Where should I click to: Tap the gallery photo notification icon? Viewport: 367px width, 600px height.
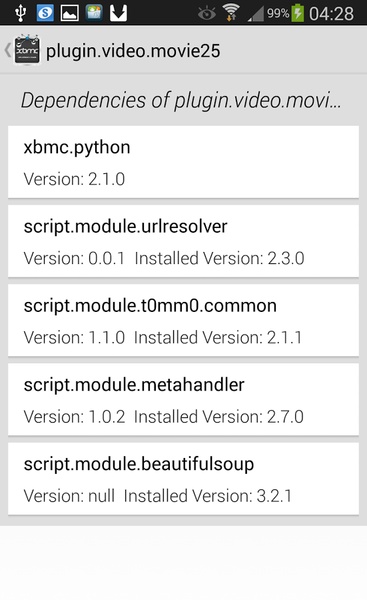coord(94,13)
